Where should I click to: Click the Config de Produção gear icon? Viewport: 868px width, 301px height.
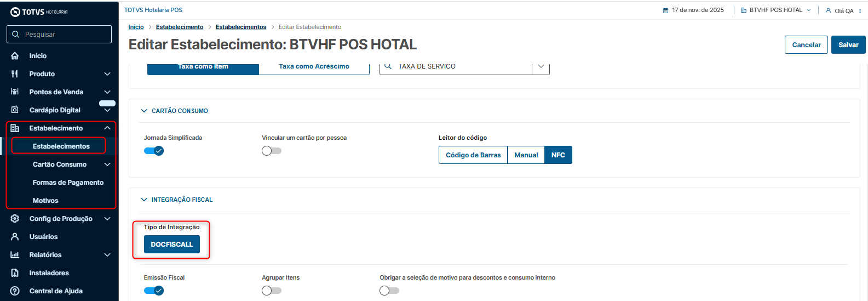pyautogui.click(x=15, y=219)
